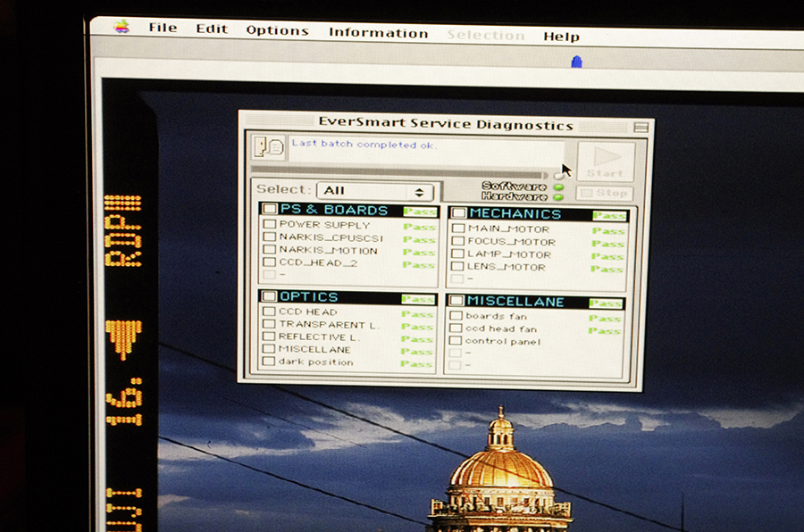Image resolution: width=804 pixels, height=532 pixels.
Task: Open the Information menu
Action: tap(379, 33)
